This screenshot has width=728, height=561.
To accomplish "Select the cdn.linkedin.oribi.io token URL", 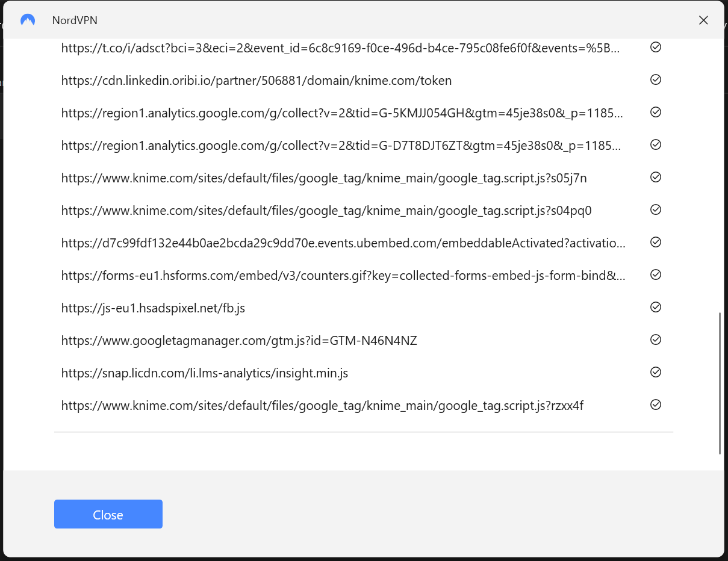I will (x=257, y=81).
